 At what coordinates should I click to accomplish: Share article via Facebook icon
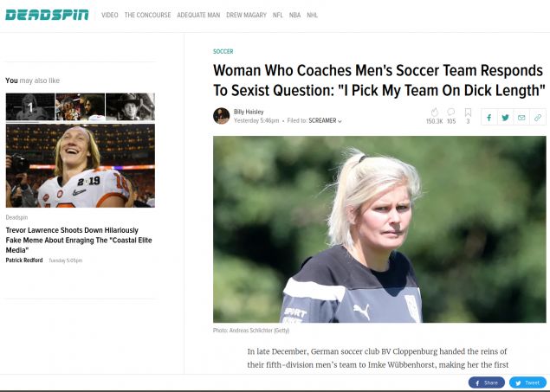point(489,117)
